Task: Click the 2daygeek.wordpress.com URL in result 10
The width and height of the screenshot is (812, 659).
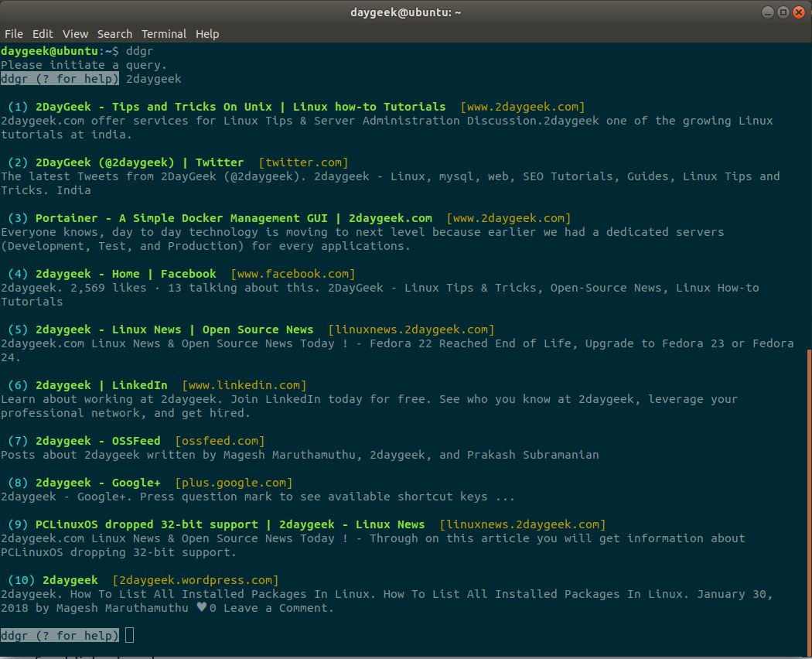Action: pyautogui.click(x=195, y=580)
